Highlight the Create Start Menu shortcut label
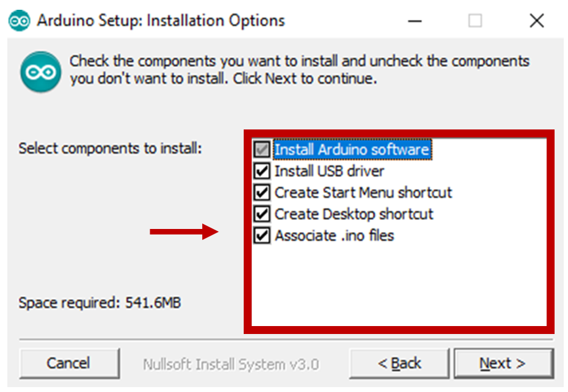 coord(363,193)
